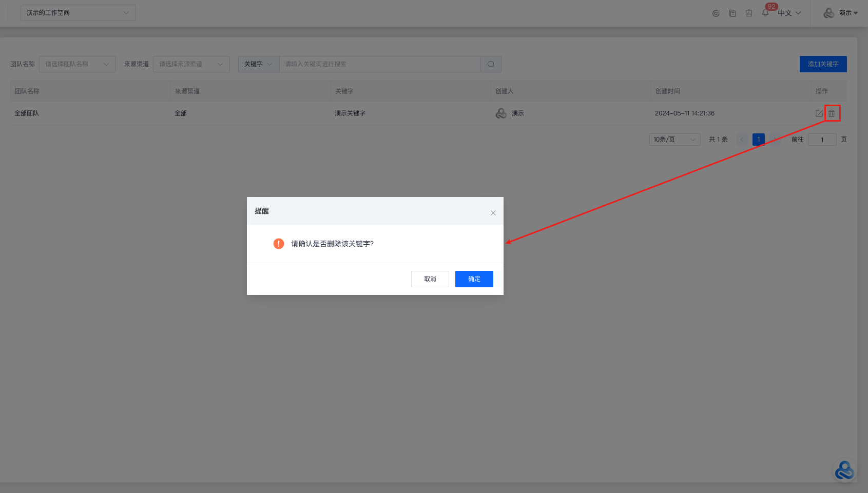Click the 添加关键字 button

(x=823, y=64)
